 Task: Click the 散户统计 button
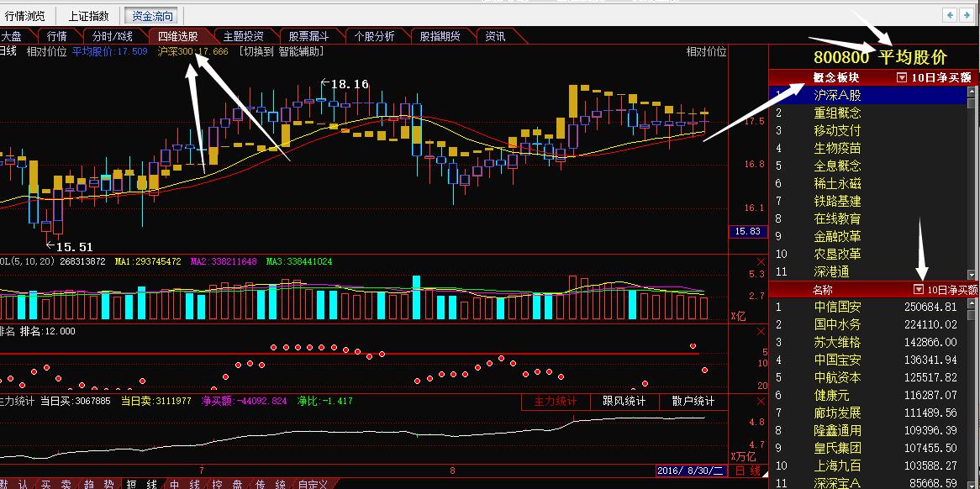(693, 402)
